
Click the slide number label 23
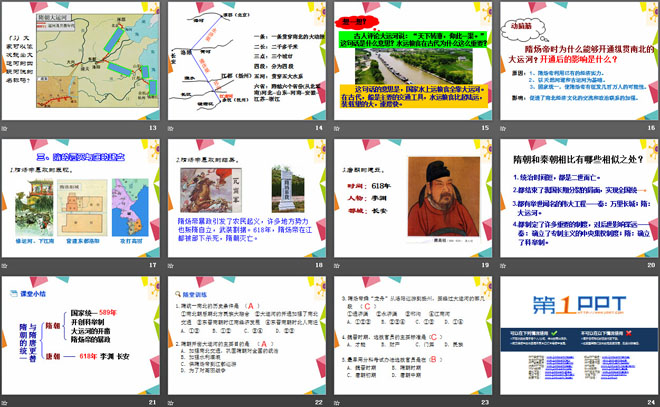point(485,402)
